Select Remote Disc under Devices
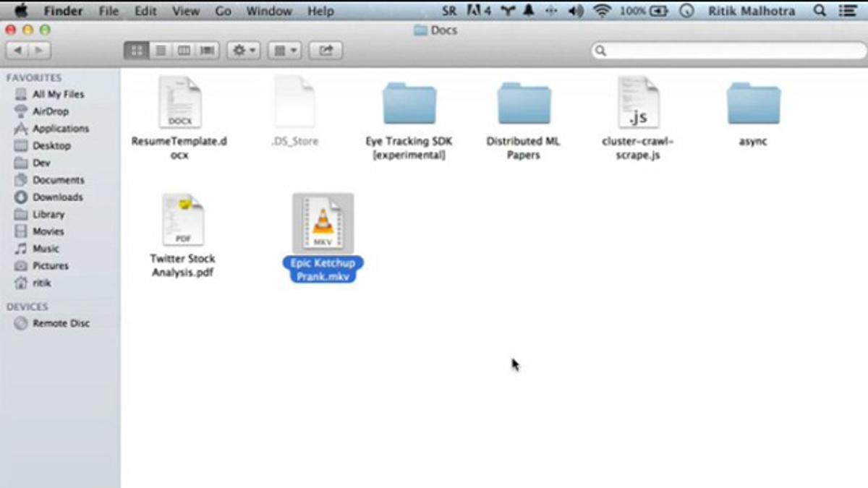The height and width of the screenshot is (488, 868). pos(60,324)
